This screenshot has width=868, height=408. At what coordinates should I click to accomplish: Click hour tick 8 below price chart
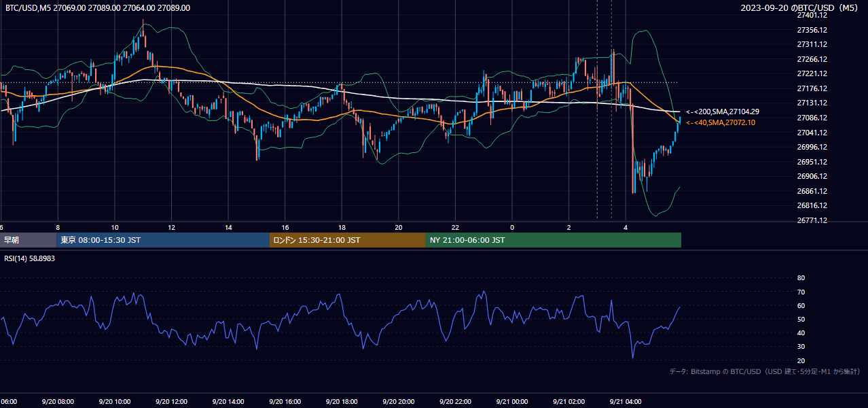point(58,227)
